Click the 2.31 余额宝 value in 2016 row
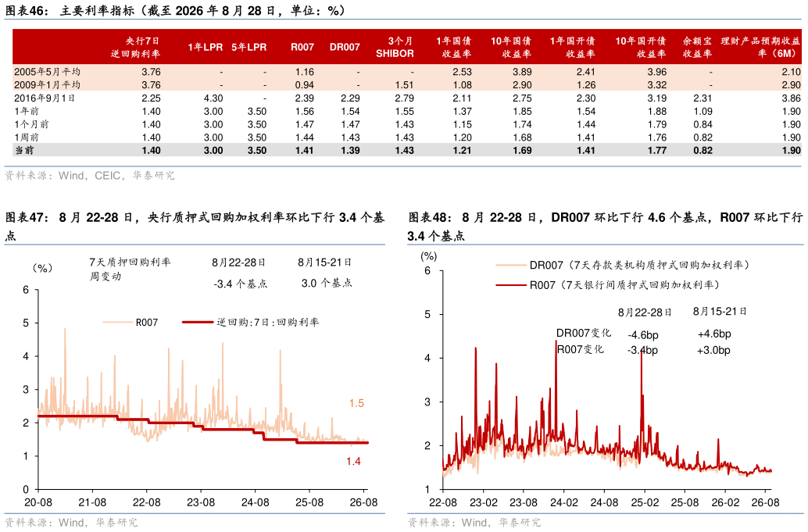Viewport: 808px width, 532px height. (703, 98)
